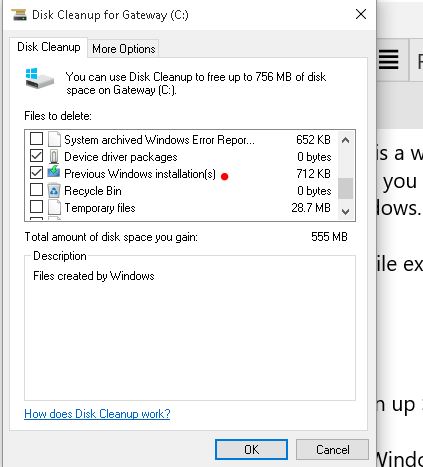The width and height of the screenshot is (423, 467).
Task: Select the Previous Windows installation(s) icon
Action: click(x=54, y=173)
